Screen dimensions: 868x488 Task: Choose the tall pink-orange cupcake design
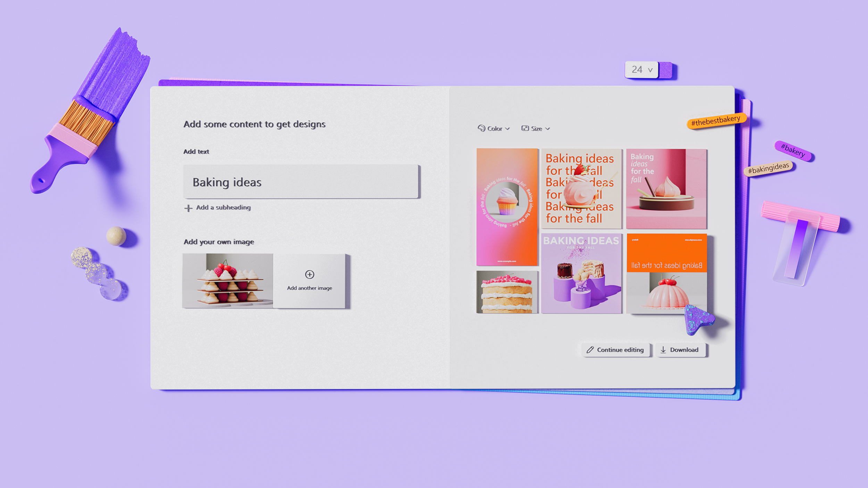point(507,207)
